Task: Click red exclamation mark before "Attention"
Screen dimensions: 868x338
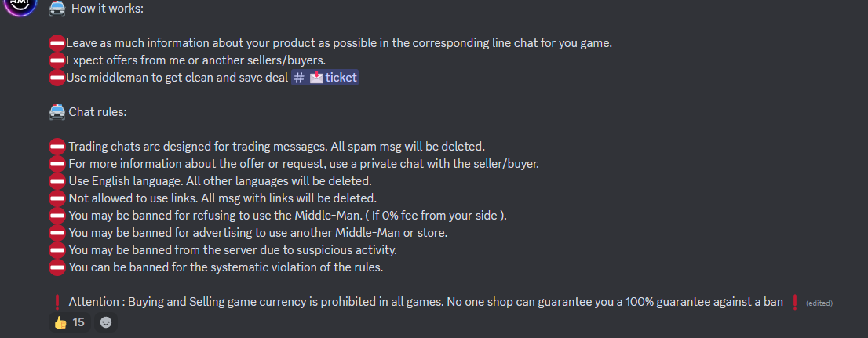Action: click(x=57, y=302)
